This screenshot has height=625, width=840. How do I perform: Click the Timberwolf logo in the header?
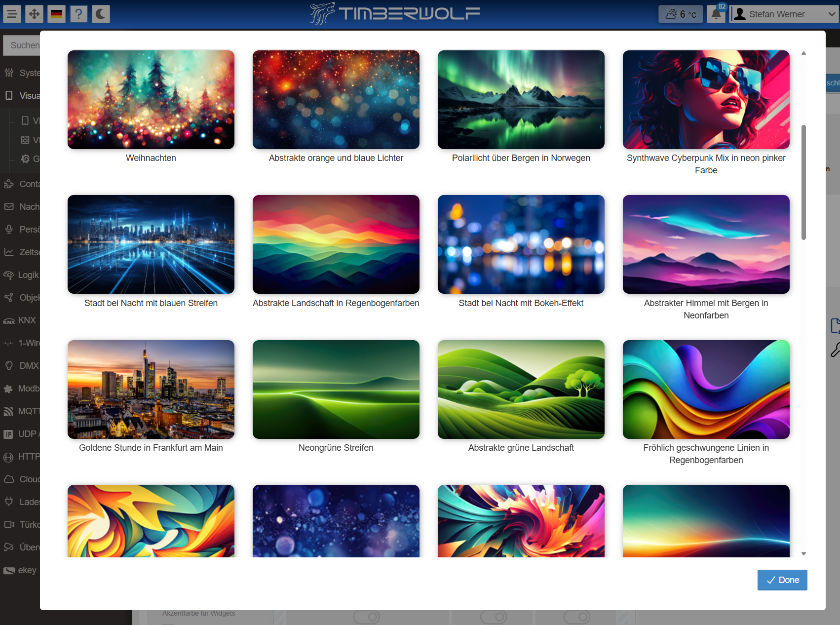point(395,14)
